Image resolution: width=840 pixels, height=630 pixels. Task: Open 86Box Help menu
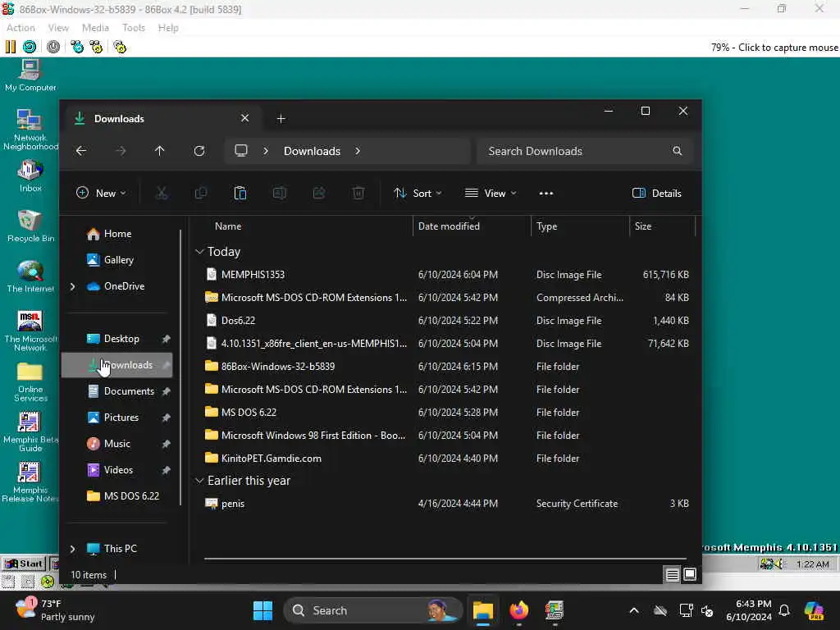coord(168,28)
